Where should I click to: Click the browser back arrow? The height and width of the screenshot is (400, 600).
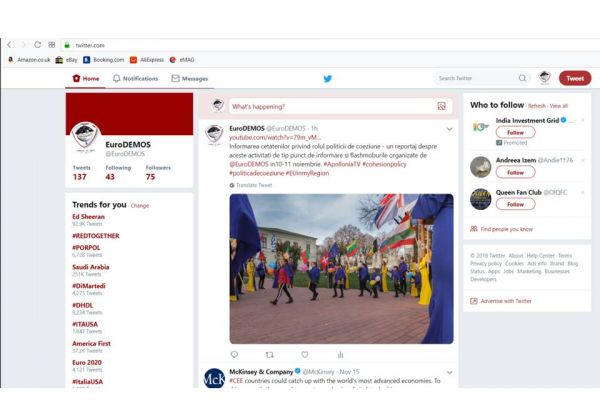(x=9, y=45)
